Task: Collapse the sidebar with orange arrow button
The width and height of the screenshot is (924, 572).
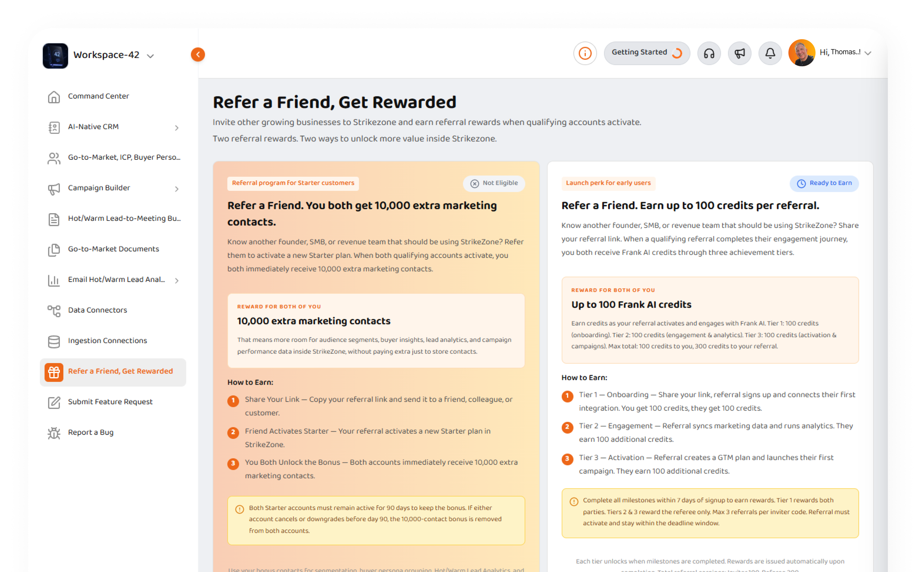Action: point(198,54)
